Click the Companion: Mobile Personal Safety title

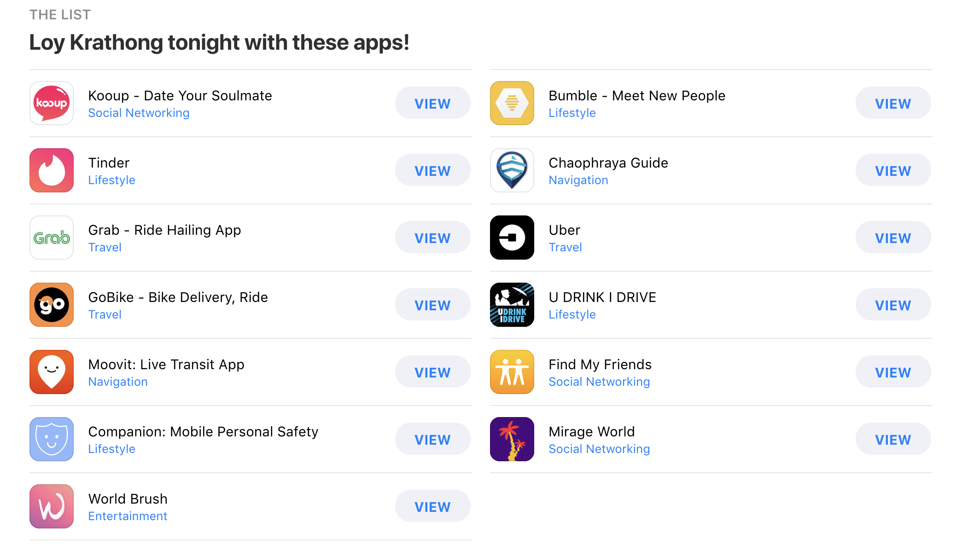click(x=203, y=432)
